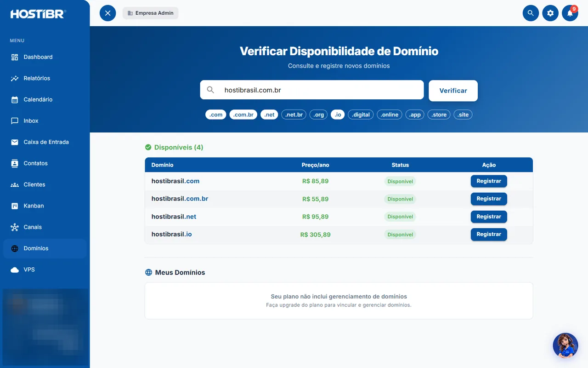Click the R$ 55,89 price
The width and height of the screenshot is (588, 368).
tap(316, 199)
